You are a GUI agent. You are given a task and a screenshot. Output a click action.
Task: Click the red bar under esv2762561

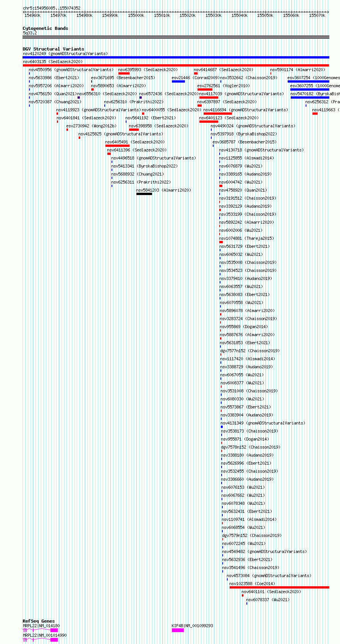tap(205, 89)
